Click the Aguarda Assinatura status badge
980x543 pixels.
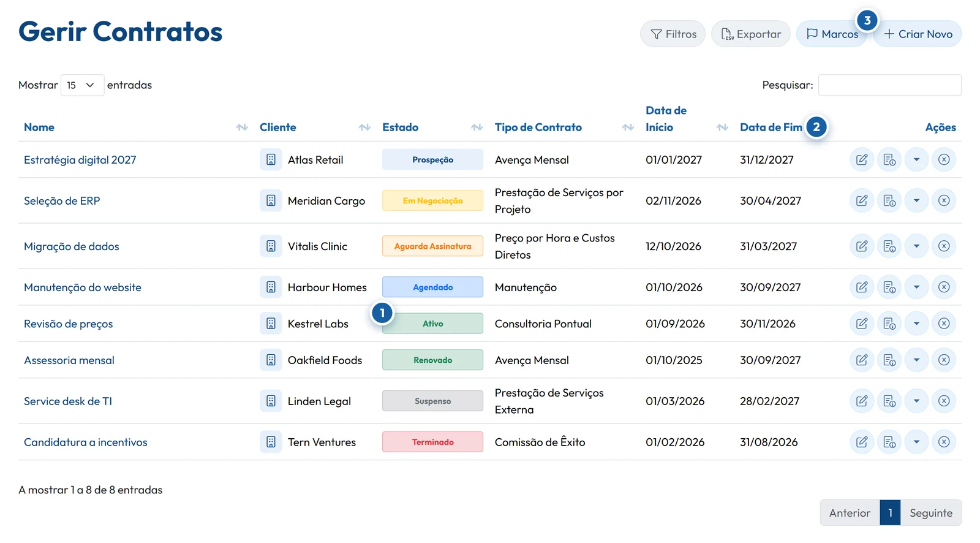pyautogui.click(x=432, y=246)
